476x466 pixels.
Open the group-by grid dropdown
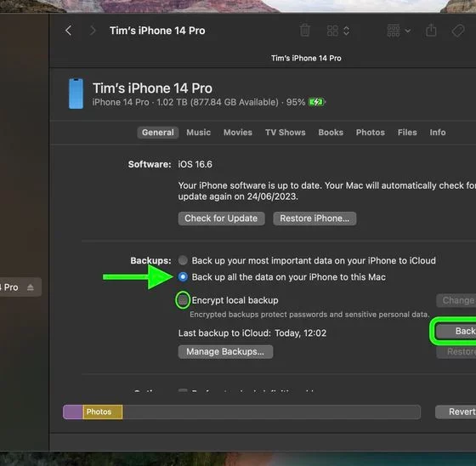click(x=399, y=31)
